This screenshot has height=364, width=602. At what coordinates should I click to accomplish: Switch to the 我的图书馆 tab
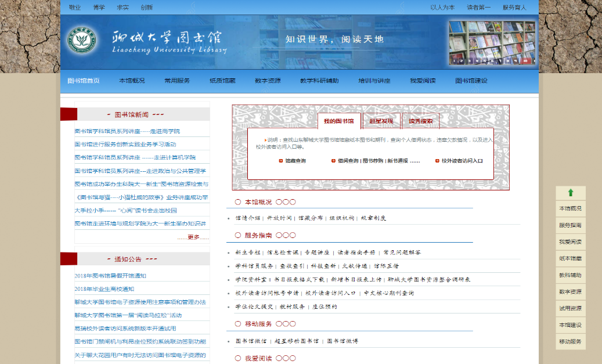point(338,121)
